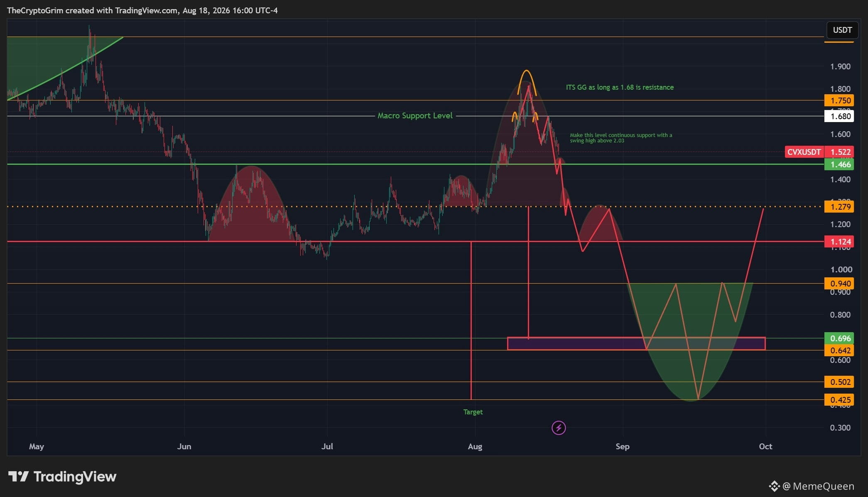Screen dimensions: 868x497
Task: Click the "ITS GG as long as 1.68" note
Action: click(x=620, y=87)
